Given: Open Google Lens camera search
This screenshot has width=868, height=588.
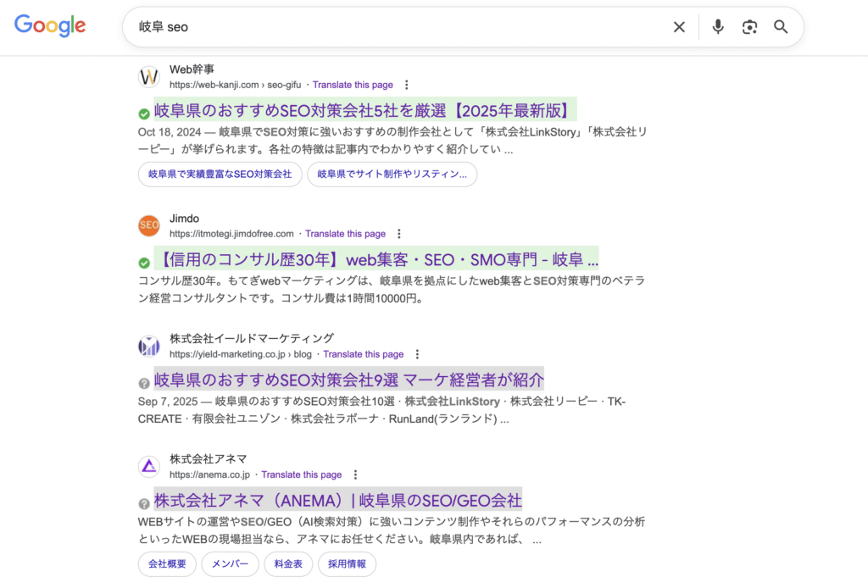Looking at the screenshot, I should pos(749,26).
